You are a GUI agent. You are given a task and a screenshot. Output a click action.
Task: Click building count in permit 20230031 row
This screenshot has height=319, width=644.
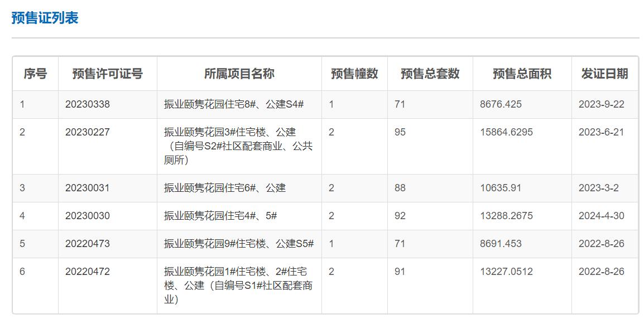pos(331,188)
